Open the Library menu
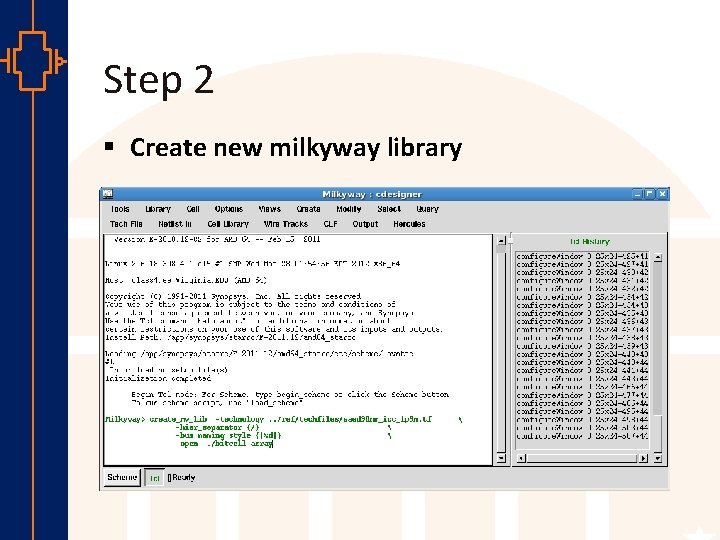The width and height of the screenshot is (720, 540). (158, 209)
